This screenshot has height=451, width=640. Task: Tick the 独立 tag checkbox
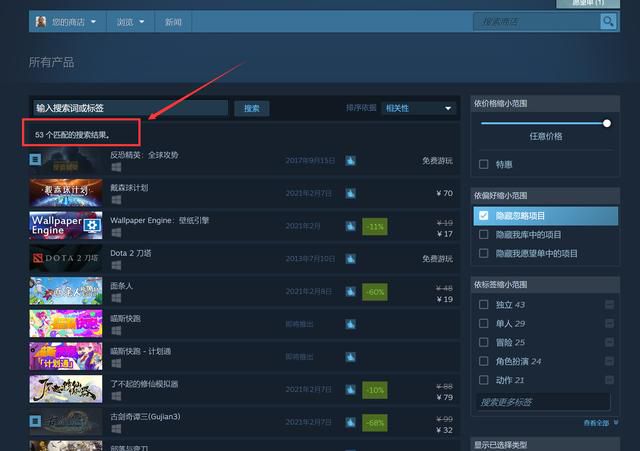484,304
